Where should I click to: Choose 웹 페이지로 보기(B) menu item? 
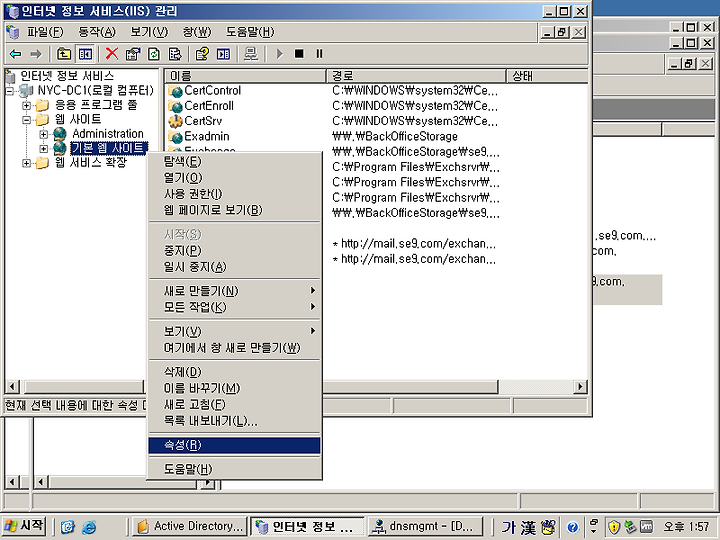[235, 210]
